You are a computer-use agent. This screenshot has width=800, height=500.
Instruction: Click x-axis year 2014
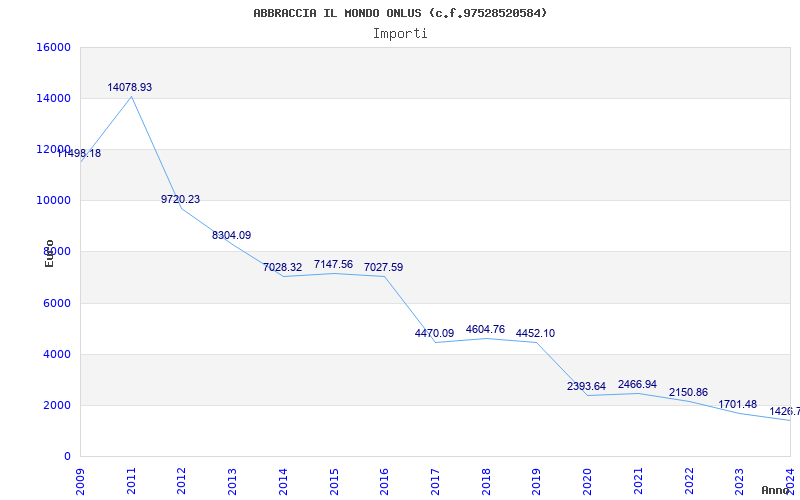point(283,482)
